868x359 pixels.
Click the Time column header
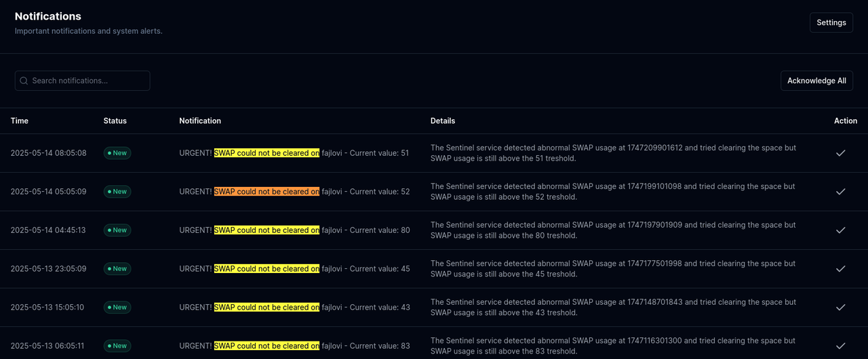click(x=20, y=121)
